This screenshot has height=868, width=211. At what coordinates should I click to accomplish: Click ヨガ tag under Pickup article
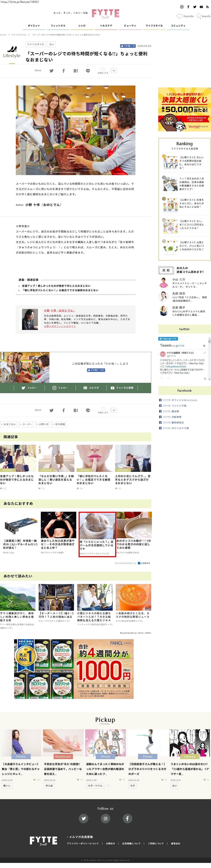tap(132, 785)
